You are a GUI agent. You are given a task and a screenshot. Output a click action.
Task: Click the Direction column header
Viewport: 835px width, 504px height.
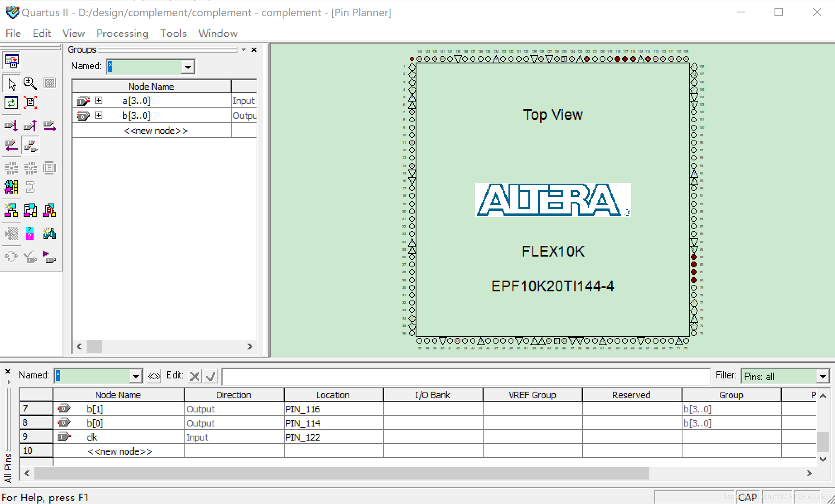(234, 395)
